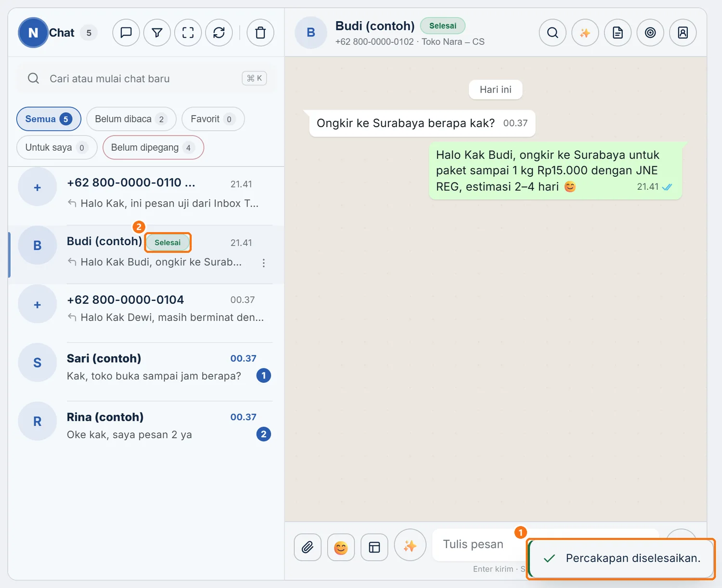The width and height of the screenshot is (722, 588).
Task: Refresh the chat list
Action: point(219,33)
